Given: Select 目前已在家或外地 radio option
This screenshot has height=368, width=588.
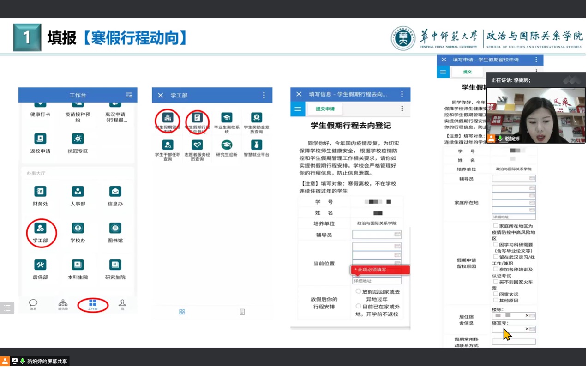Looking at the screenshot, I should coord(358,307).
